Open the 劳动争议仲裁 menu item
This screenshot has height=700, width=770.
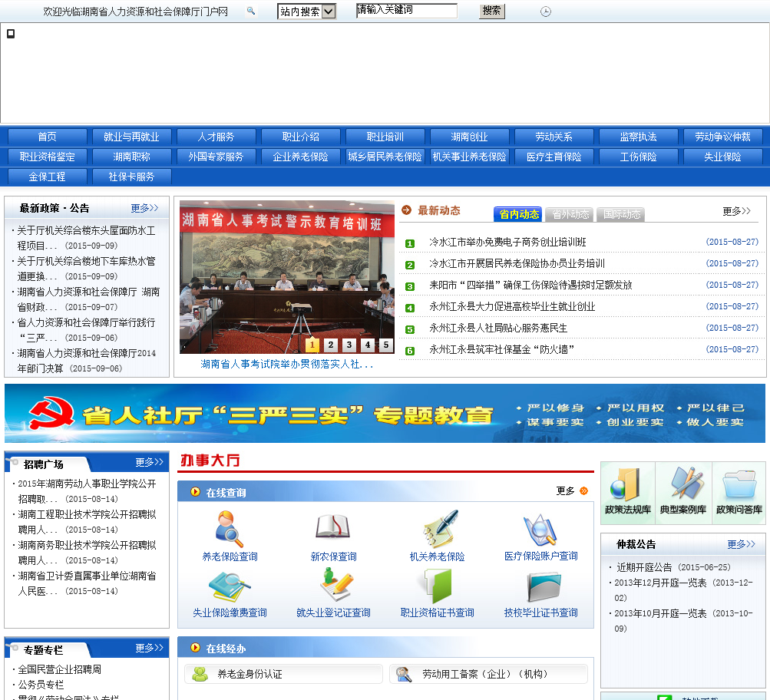coord(723,137)
